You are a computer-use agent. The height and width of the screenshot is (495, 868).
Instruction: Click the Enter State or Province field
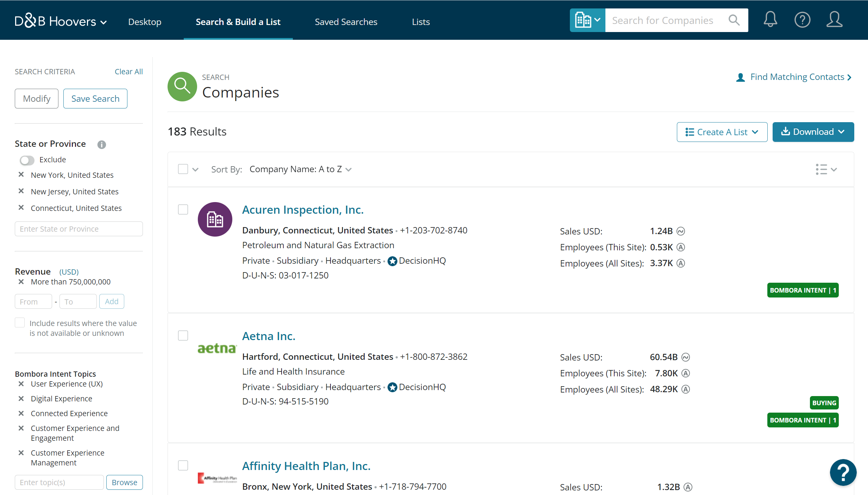click(78, 229)
